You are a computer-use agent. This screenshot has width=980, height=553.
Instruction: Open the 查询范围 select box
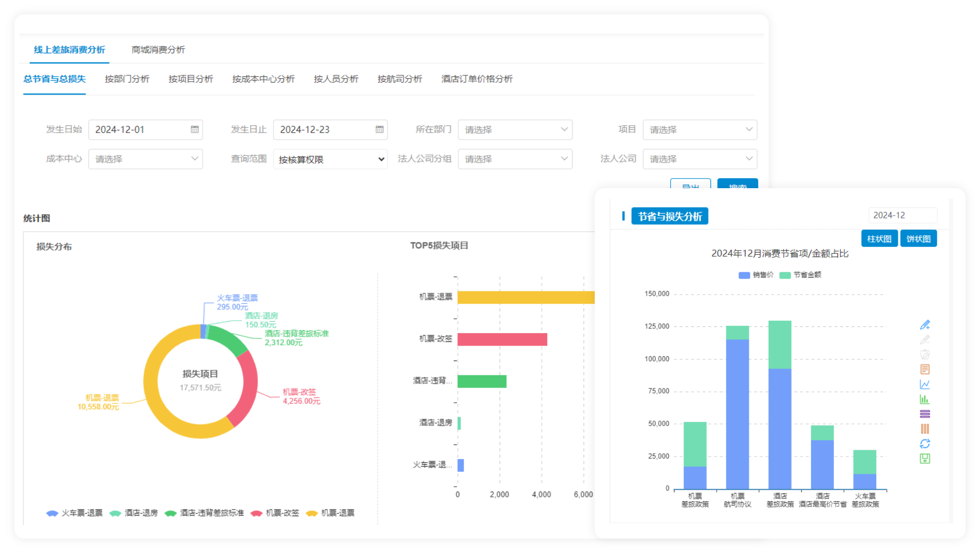[331, 159]
